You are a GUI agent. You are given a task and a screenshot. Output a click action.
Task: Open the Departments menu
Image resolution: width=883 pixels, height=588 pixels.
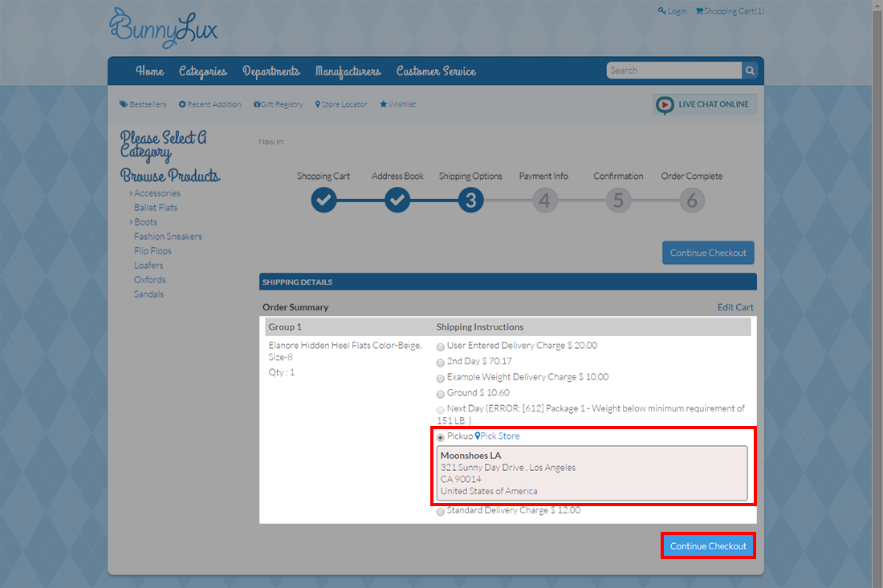(271, 71)
